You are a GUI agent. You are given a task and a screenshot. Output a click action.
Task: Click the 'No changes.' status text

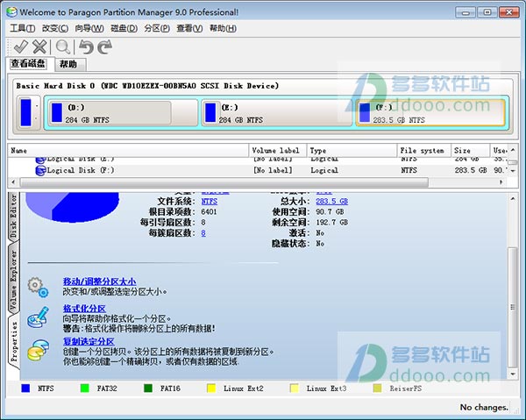click(484, 408)
